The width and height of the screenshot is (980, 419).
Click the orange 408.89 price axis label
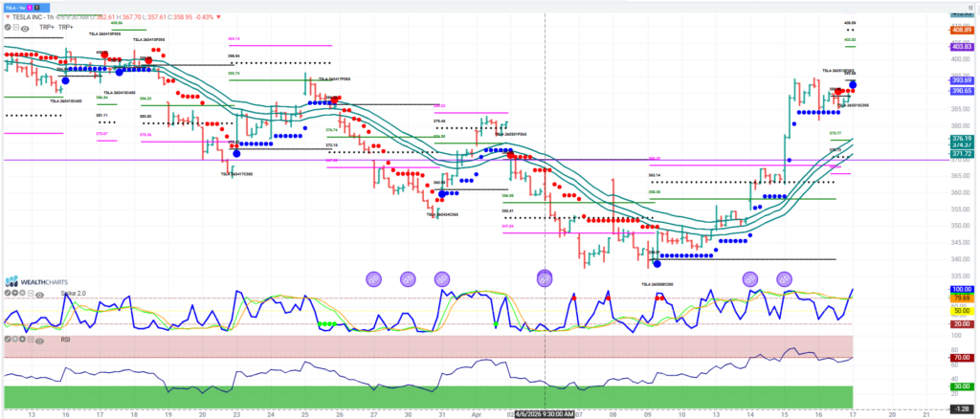pyautogui.click(x=961, y=30)
